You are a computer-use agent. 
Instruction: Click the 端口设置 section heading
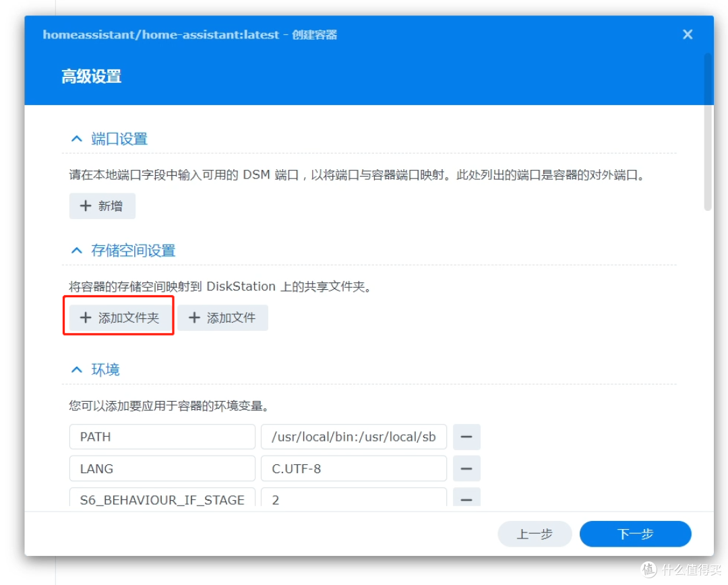click(119, 139)
